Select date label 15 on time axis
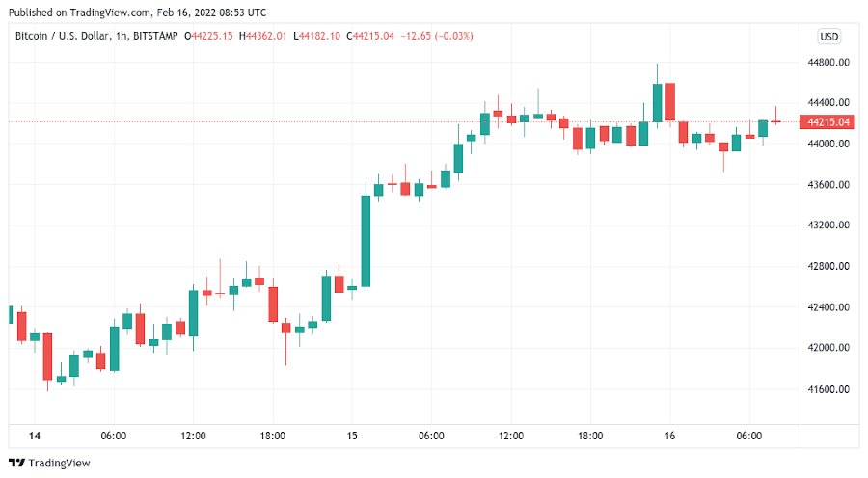 pos(353,436)
